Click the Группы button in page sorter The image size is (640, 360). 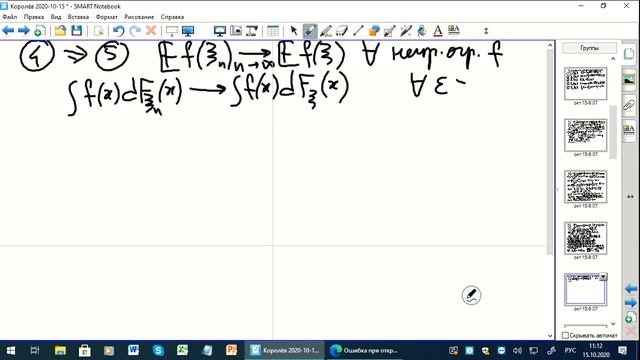(589, 48)
